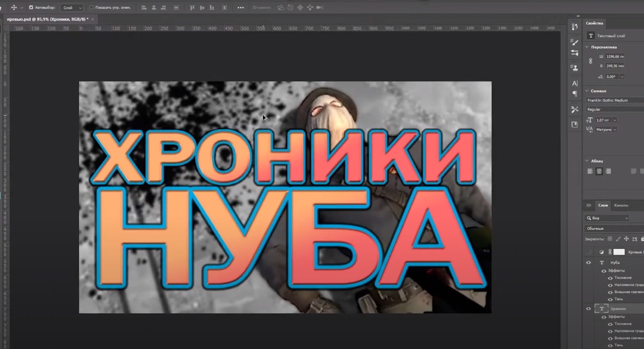This screenshot has width=644, height=349.
Task: Open the 1,07 пт font size dropdown
Action: click(x=615, y=120)
